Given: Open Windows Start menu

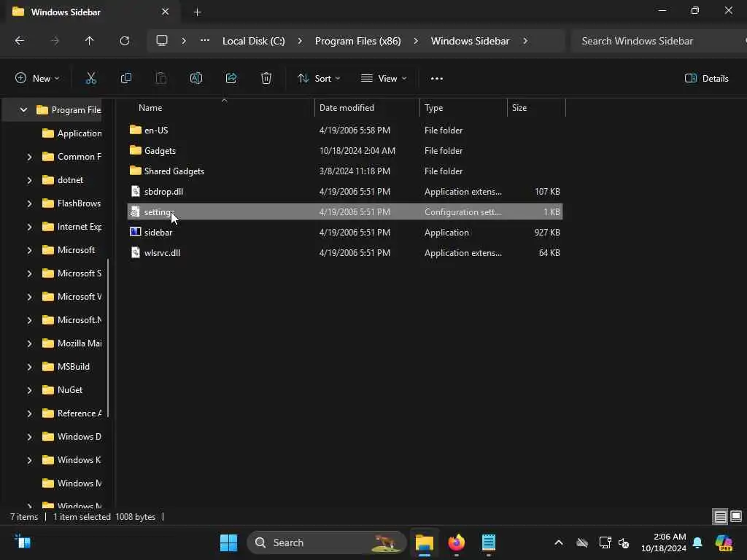Looking at the screenshot, I should pyautogui.click(x=228, y=542).
